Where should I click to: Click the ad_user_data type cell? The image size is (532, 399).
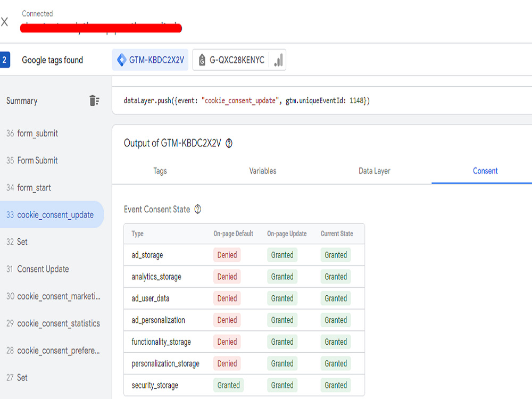151,298
